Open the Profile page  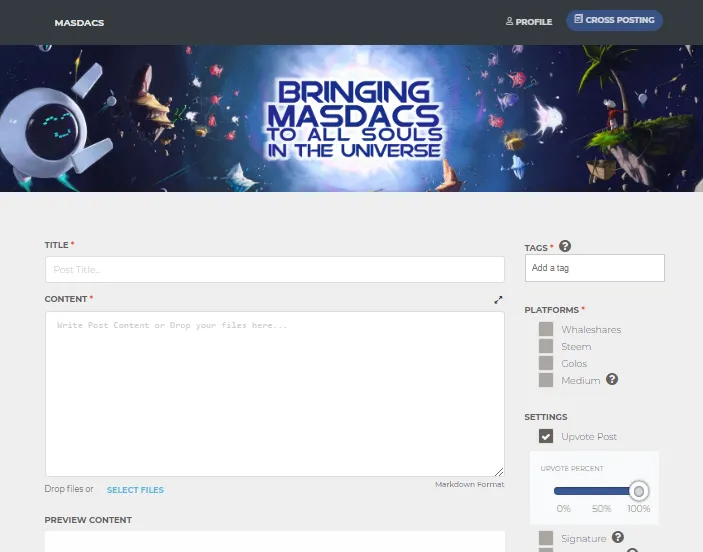529,22
